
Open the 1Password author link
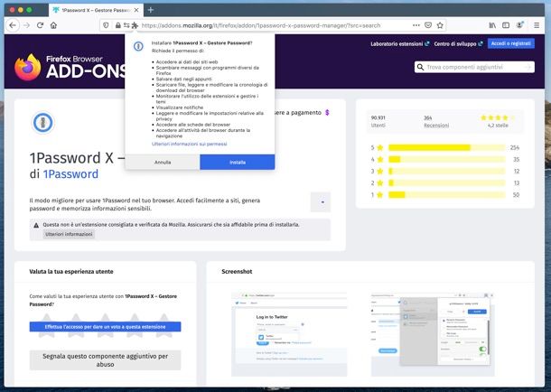(70, 174)
